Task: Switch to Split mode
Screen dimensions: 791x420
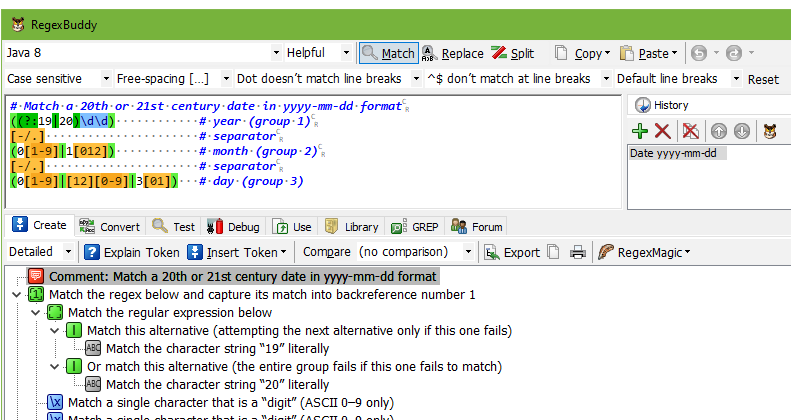Action: 513,53
